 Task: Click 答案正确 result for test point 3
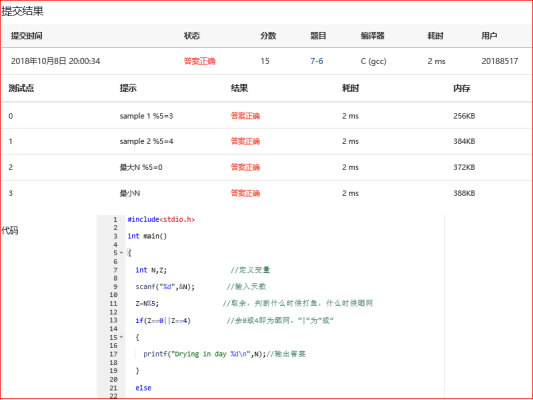coord(245,193)
